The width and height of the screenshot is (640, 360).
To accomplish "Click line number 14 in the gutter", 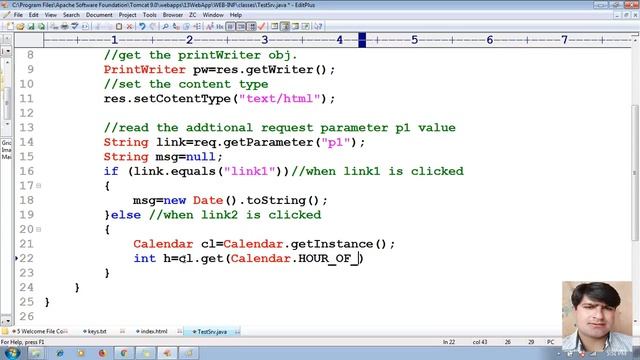I will [x=27, y=142].
